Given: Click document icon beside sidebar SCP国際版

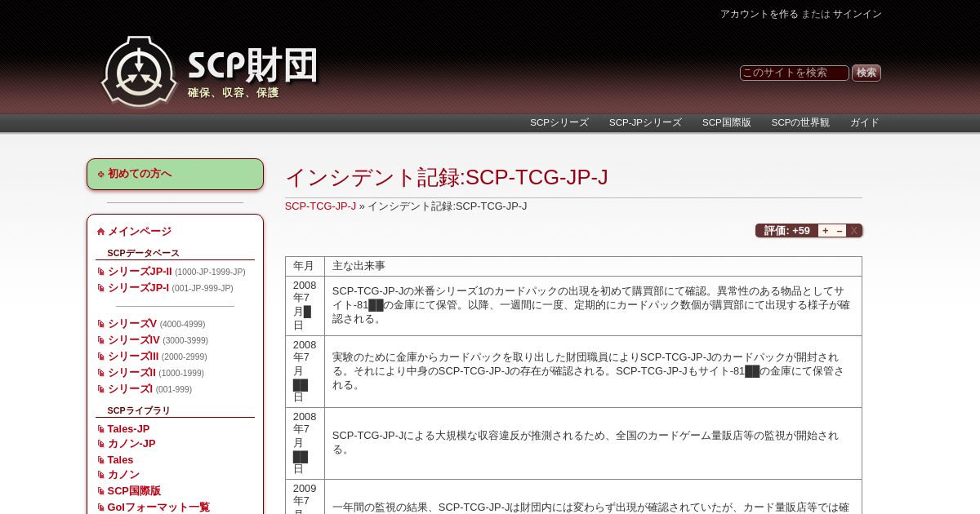Looking at the screenshot, I should coord(101,491).
